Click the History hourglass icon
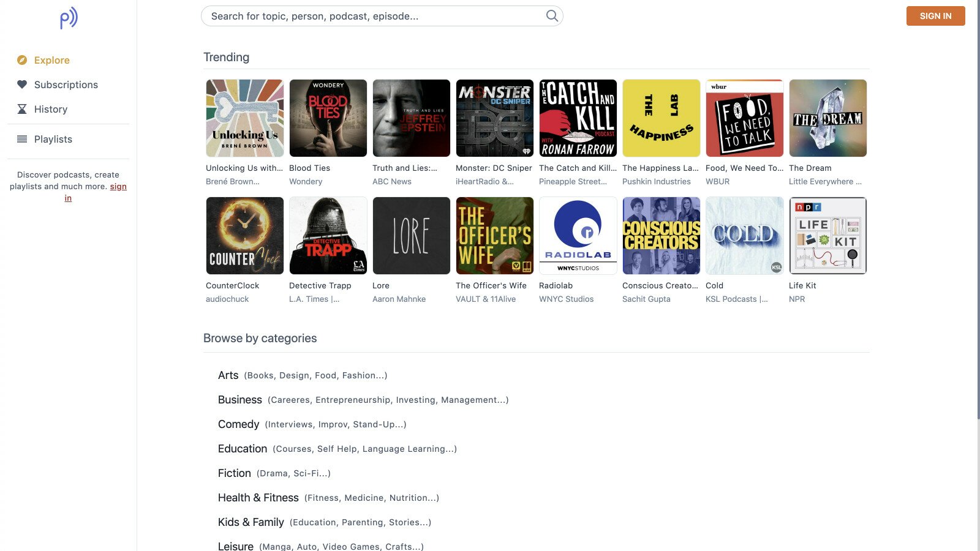The height and width of the screenshot is (551, 980). pyautogui.click(x=22, y=109)
